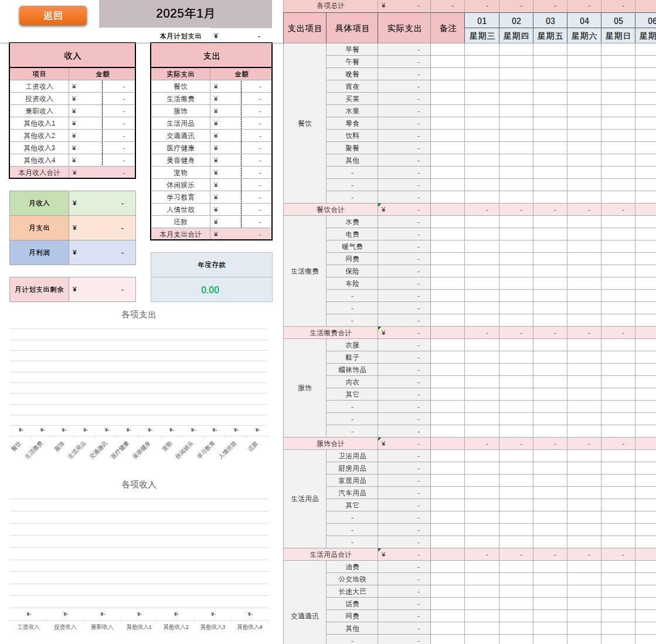The image size is (656, 644).
Task: Select the 月计划支出剩余 label cell
Action: click(x=39, y=290)
